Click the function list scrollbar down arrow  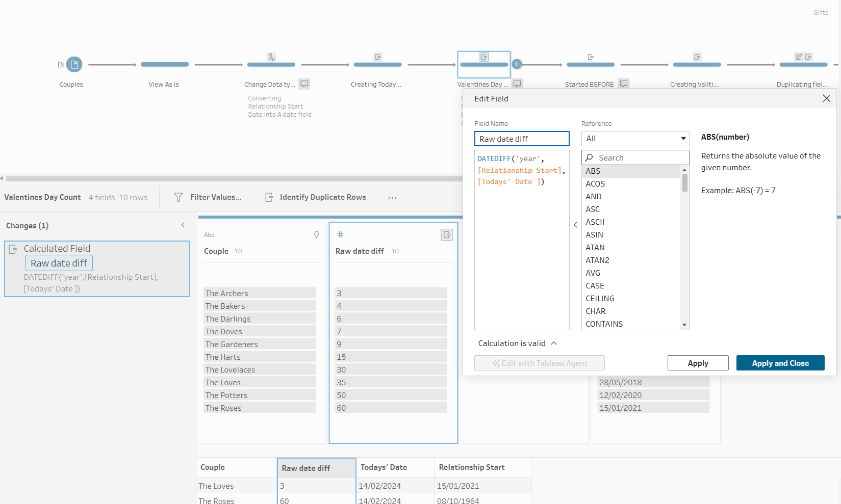point(684,325)
